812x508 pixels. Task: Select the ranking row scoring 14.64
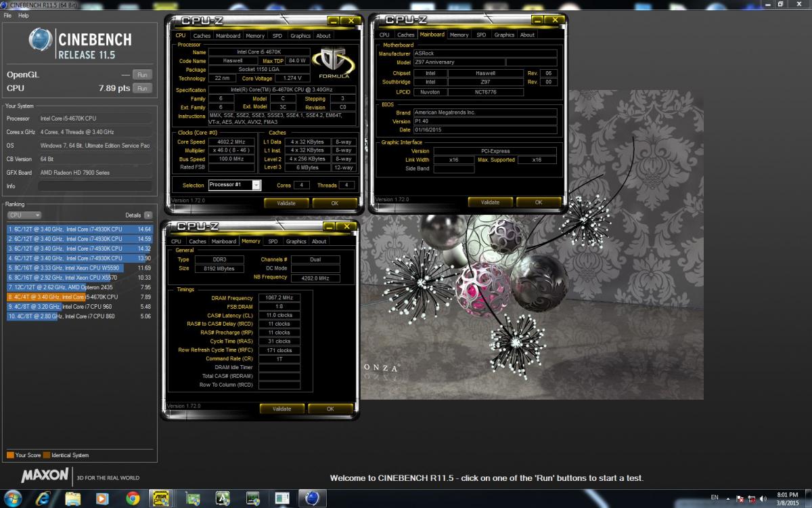[80, 230]
